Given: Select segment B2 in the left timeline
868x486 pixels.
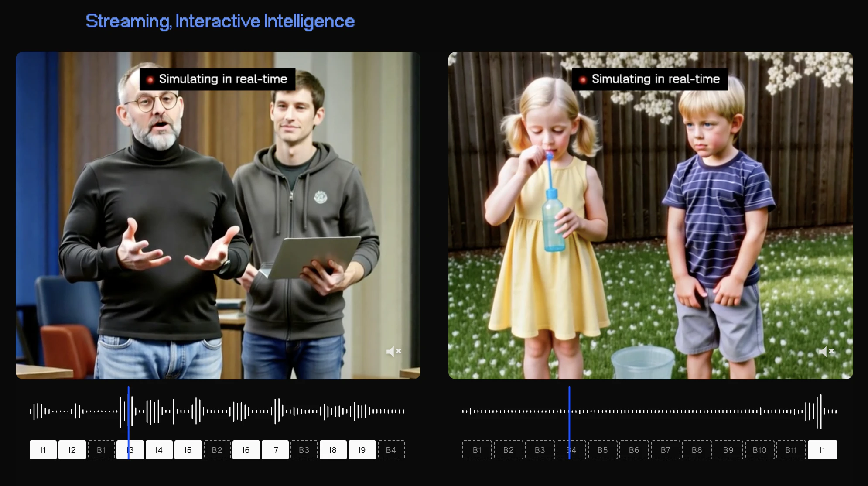Looking at the screenshot, I should 217,450.
